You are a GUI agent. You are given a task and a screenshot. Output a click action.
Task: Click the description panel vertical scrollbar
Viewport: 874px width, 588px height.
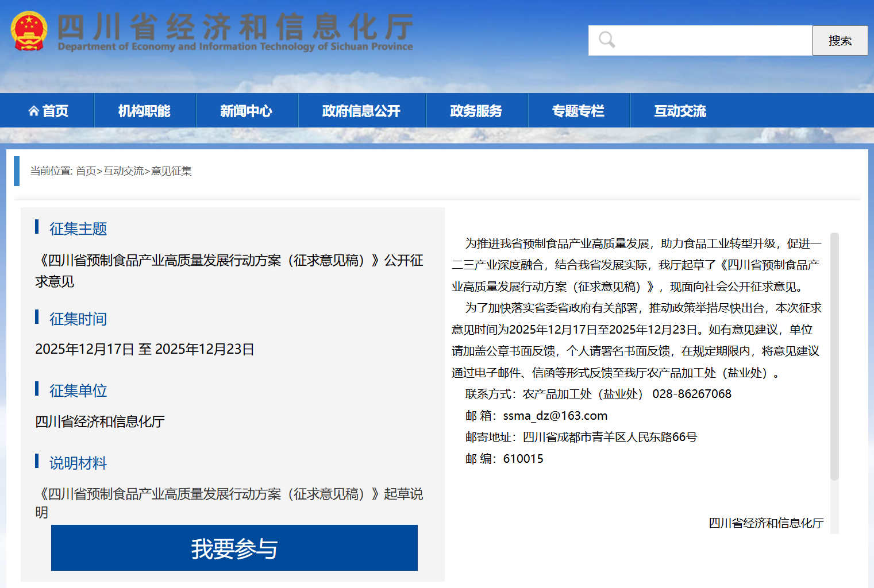coord(834,356)
